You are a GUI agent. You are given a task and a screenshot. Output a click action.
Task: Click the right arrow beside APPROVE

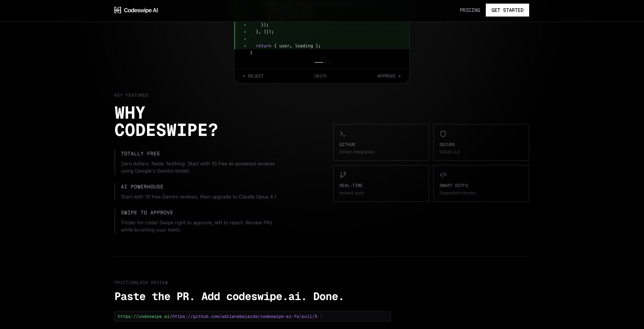399,76
